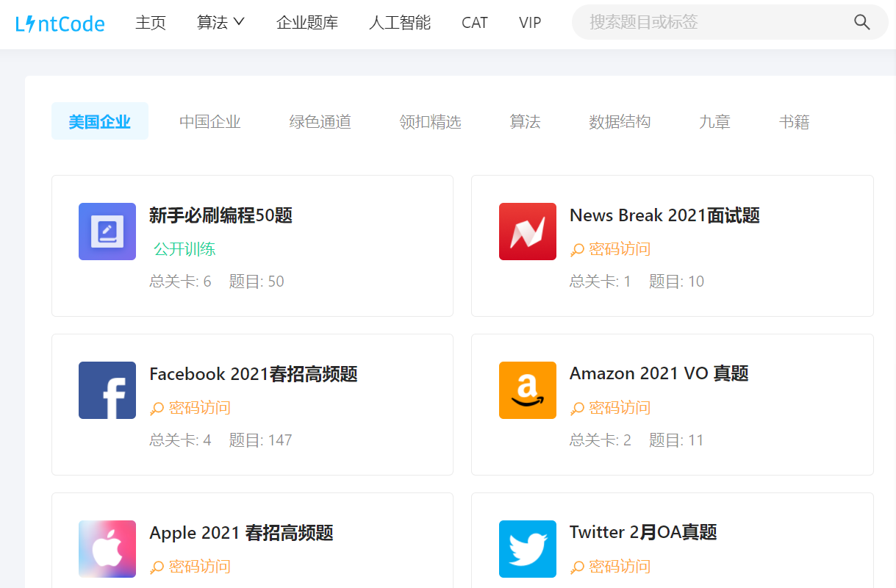Switch to the 书籍 tab
896x588 pixels.
tap(795, 121)
